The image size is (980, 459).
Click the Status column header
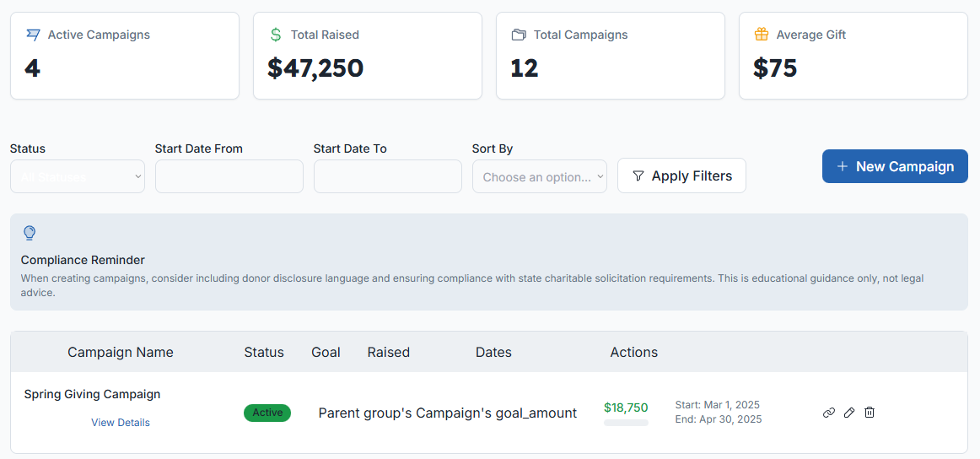tap(264, 353)
